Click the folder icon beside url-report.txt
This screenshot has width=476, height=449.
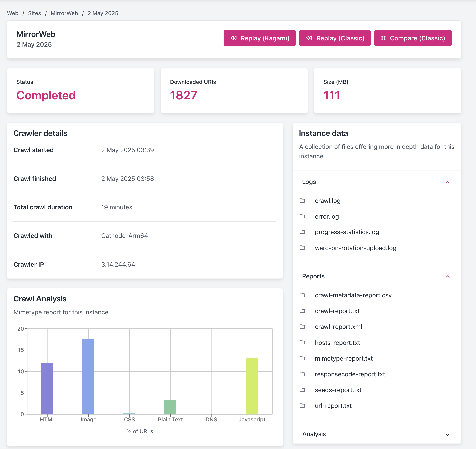point(302,406)
